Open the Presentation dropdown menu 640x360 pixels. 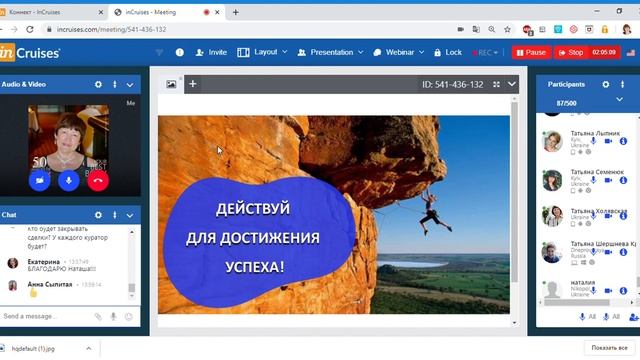pyautogui.click(x=330, y=52)
